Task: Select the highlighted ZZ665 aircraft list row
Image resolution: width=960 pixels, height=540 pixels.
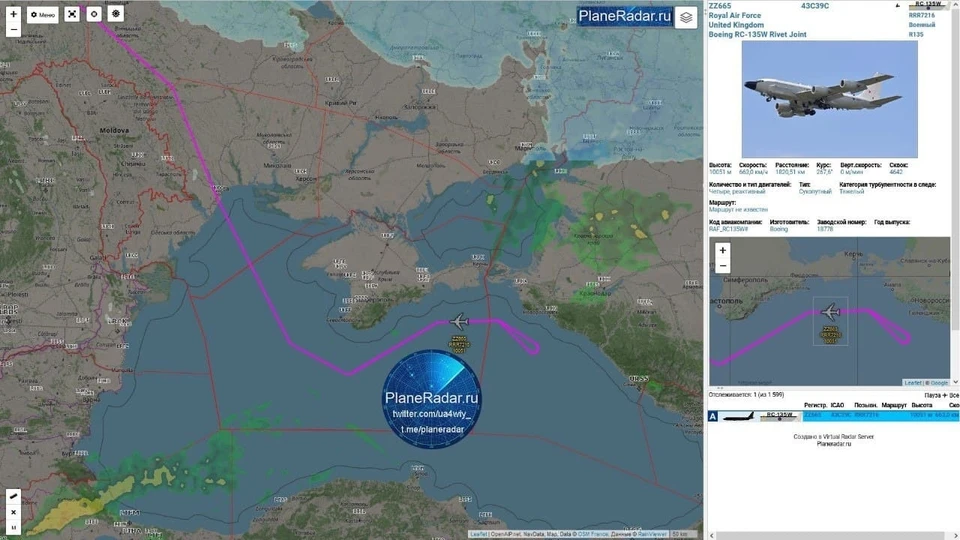Action: click(833, 416)
